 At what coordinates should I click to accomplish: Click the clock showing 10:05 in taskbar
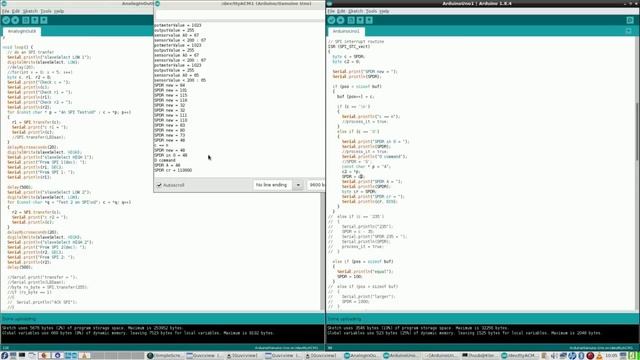point(611,356)
